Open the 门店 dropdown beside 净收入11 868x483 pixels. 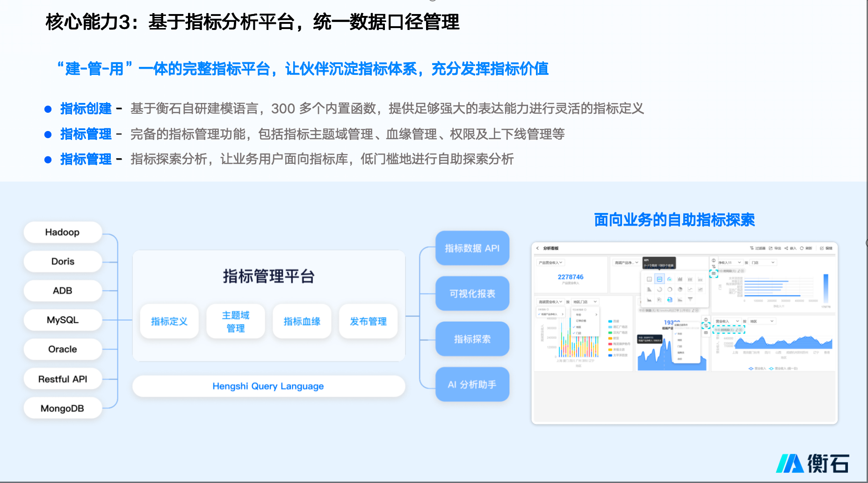[x=763, y=262]
